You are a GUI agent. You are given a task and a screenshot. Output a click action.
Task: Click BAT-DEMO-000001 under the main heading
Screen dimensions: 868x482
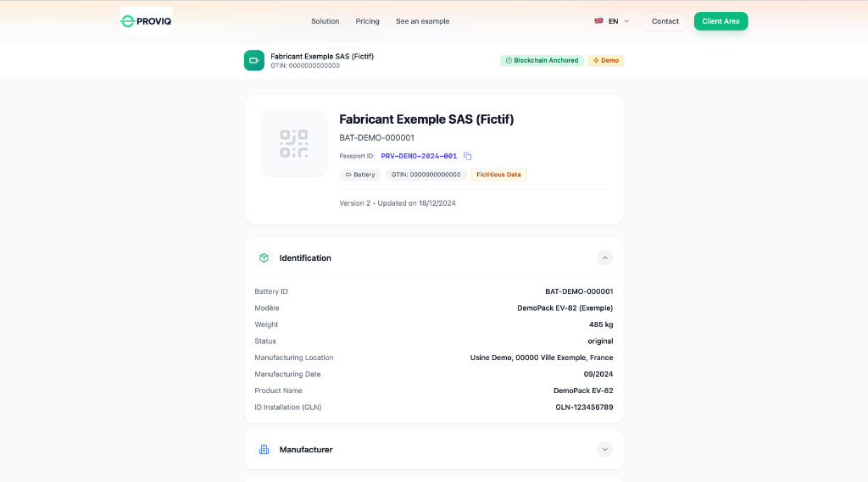pyautogui.click(x=376, y=138)
